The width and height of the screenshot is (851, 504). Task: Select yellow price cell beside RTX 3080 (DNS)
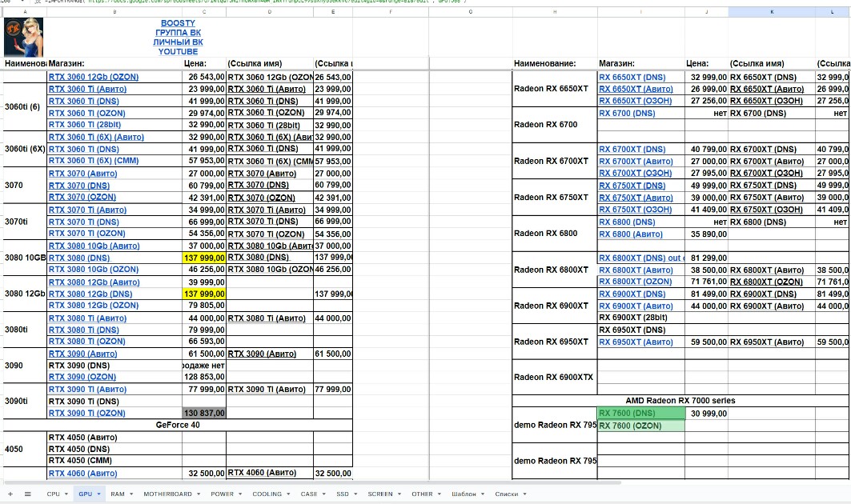click(204, 258)
